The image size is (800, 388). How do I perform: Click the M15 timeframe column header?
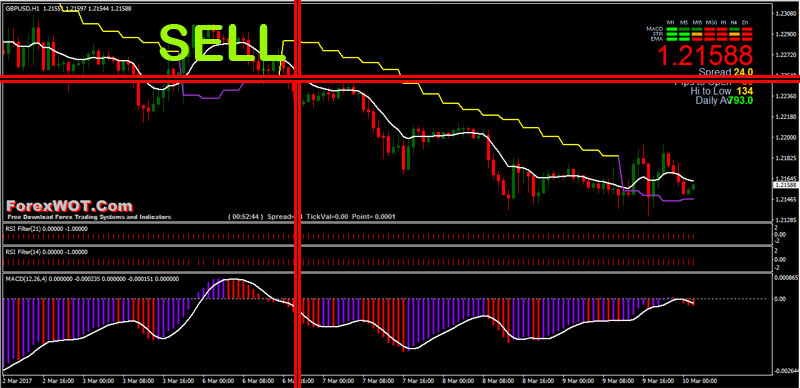[x=697, y=22]
